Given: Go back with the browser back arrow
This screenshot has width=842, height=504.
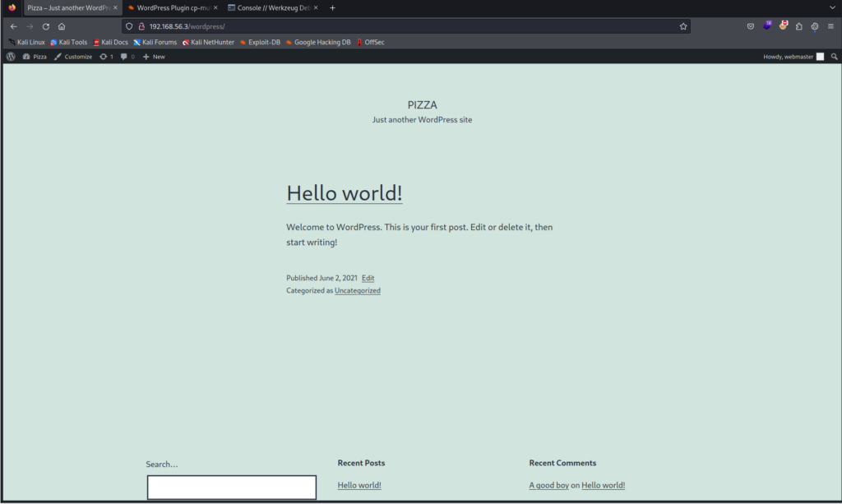Looking at the screenshot, I should 13,26.
